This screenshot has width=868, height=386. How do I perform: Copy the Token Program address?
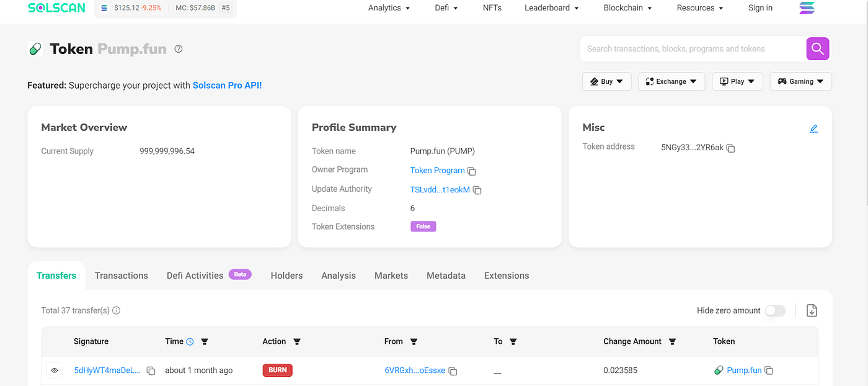472,171
